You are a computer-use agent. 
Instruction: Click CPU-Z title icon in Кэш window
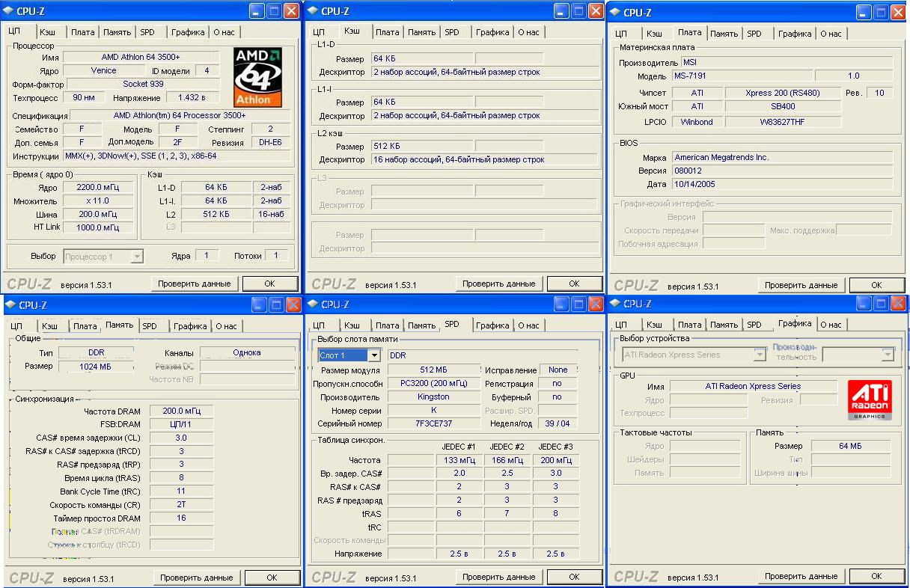click(311, 11)
